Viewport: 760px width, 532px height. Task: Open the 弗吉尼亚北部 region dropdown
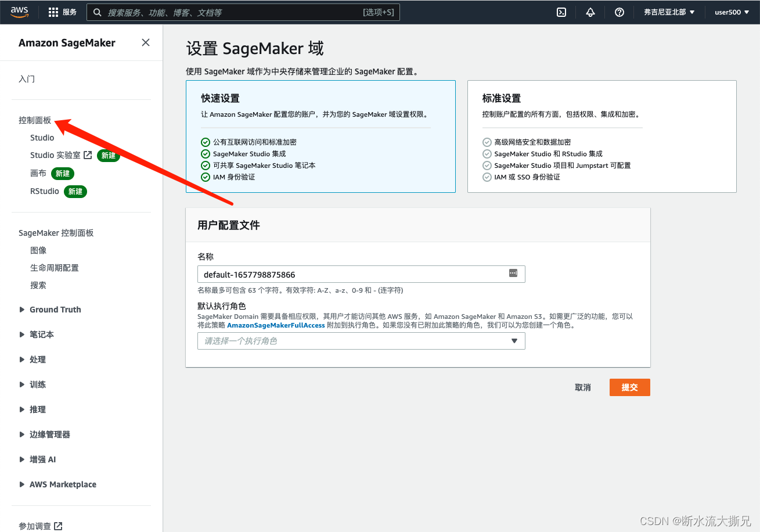(669, 12)
